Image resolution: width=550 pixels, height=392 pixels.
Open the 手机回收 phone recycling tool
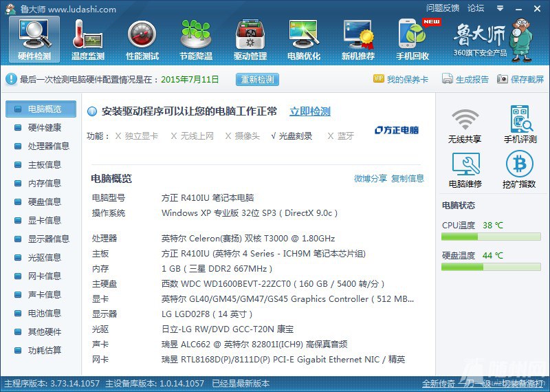click(x=412, y=39)
